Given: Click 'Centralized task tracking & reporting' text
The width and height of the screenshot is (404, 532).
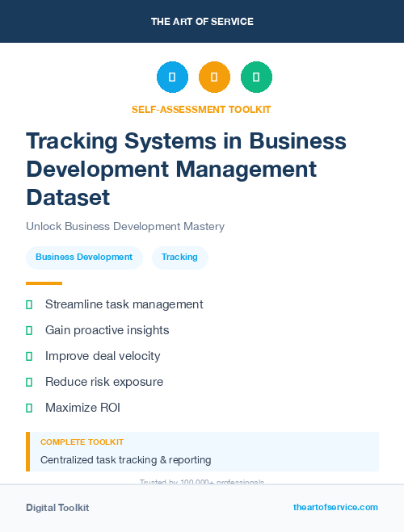Looking at the screenshot, I should (x=125, y=460).
